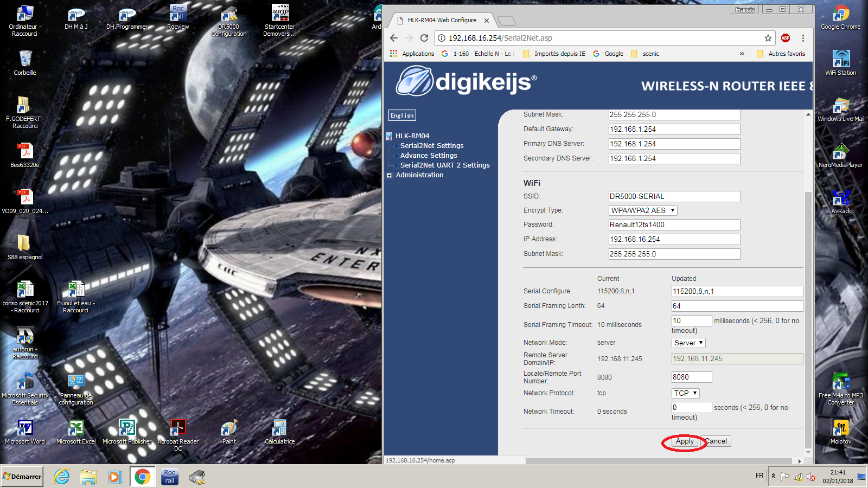The width and height of the screenshot is (868, 488).
Task: Open Panneau de configuration icon
Action: point(76,389)
